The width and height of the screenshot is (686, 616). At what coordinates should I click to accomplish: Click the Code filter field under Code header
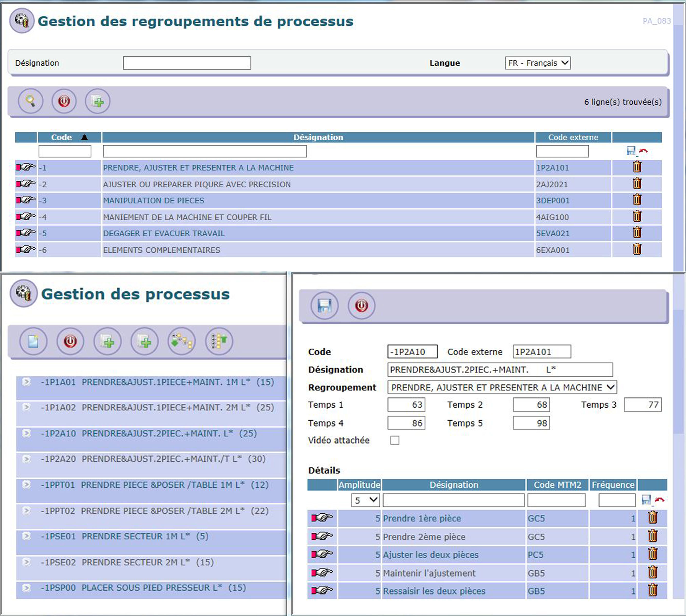(65, 151)
